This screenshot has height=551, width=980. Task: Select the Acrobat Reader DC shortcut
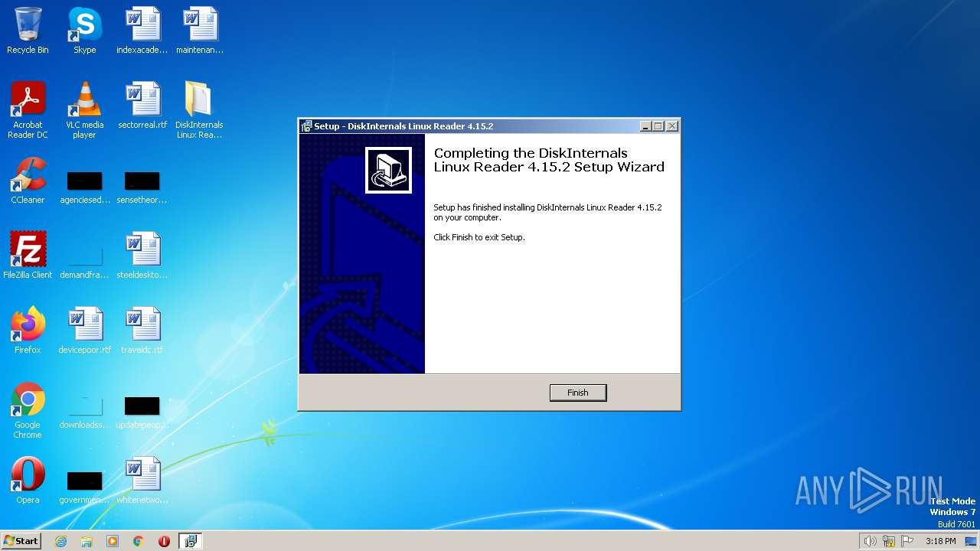[x=28, y=110]
